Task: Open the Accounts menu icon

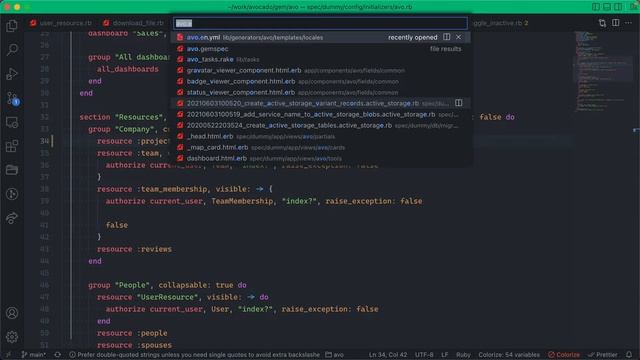Action: [12, 313]
